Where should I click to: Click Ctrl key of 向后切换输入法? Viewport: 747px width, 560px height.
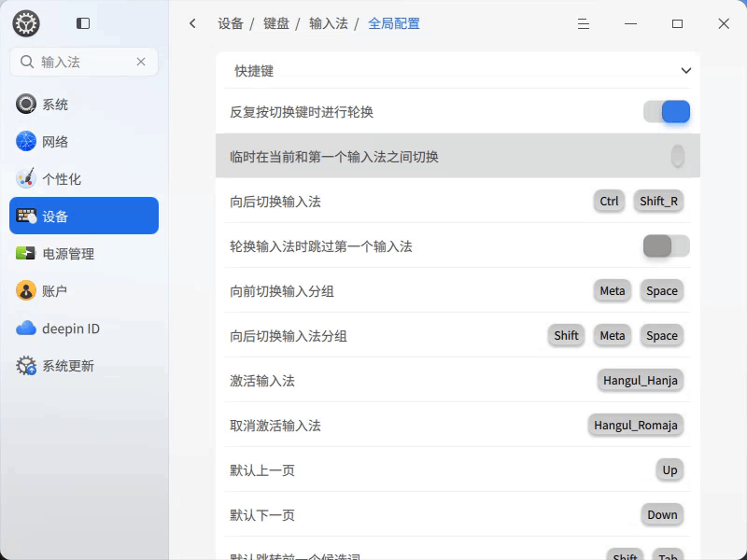point(609,201)
